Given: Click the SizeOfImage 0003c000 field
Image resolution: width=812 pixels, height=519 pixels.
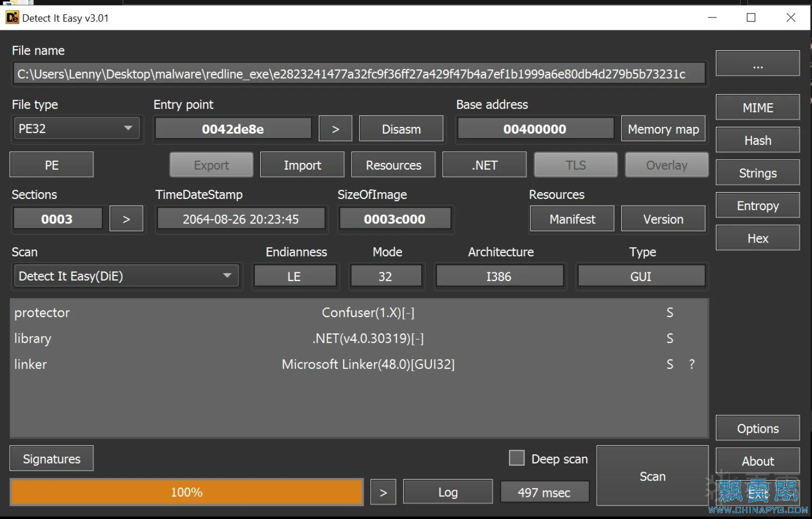Looking at the screenshot, I should tap(394, 219).
